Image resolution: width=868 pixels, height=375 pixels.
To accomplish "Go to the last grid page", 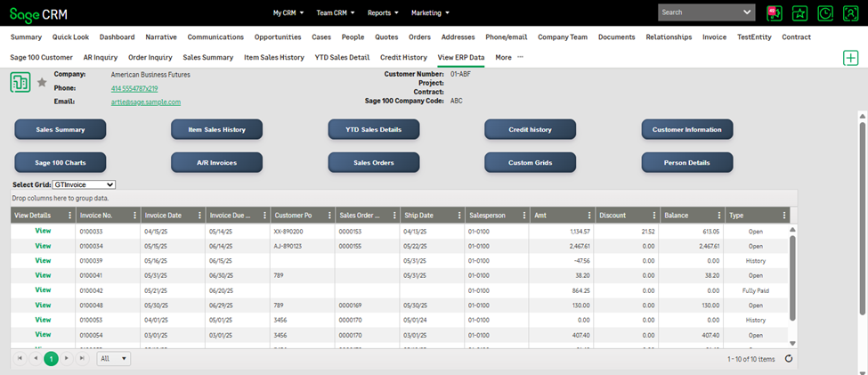I will [83, 358].
